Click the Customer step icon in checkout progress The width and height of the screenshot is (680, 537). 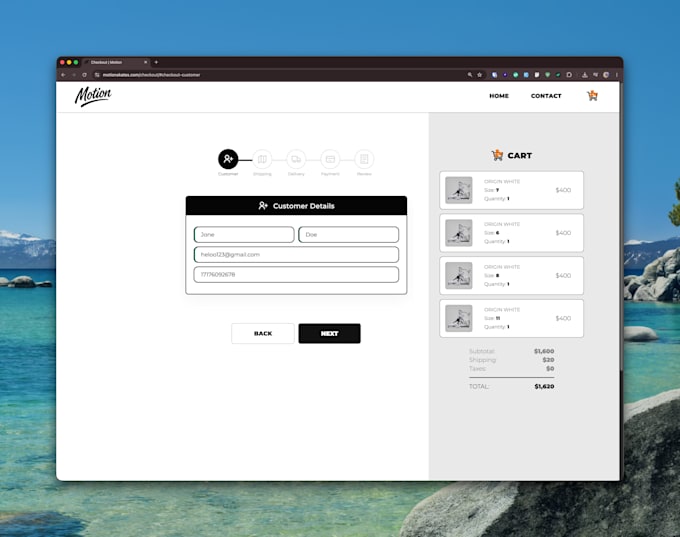point(228,159)
